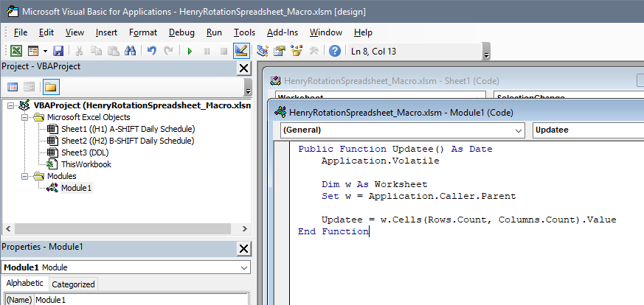
Task: Click the Microsoft Excel Objects folder label
Action: (x=89, y=117)
